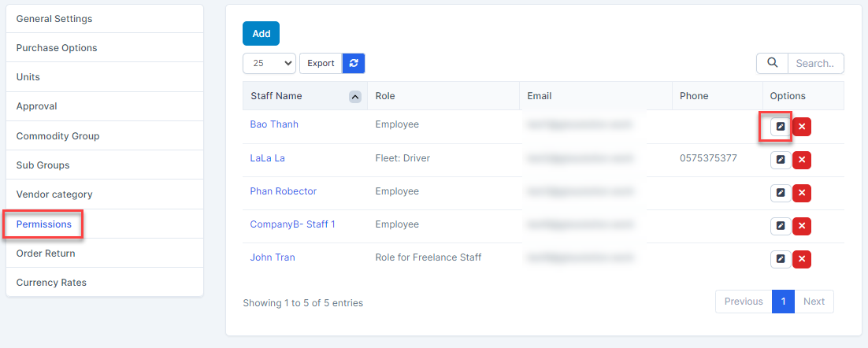
Task: Open John Tran staff profile link
Action: (273, 257)
